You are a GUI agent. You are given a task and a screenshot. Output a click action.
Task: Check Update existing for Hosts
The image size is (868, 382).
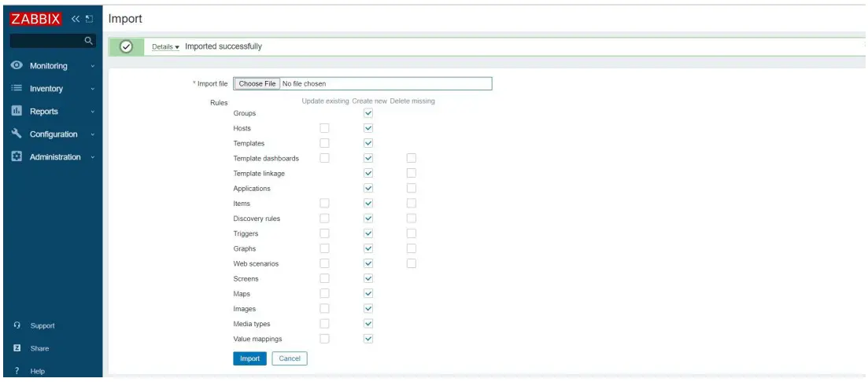click(x=324, y=128)
